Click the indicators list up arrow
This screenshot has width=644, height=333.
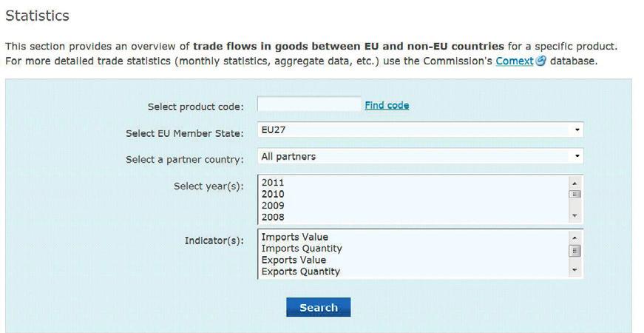pyautogui.click(x=574, y=238)
